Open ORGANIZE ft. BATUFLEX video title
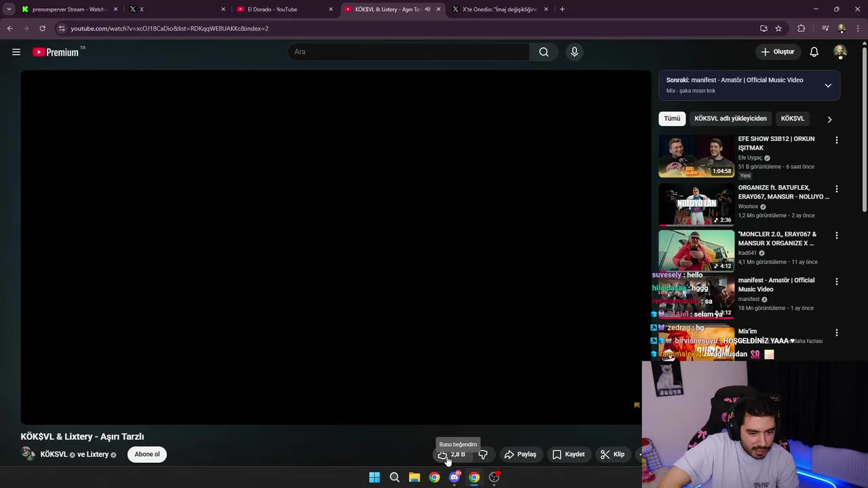The height and width of the screenshot is (488, 868). 783,192
